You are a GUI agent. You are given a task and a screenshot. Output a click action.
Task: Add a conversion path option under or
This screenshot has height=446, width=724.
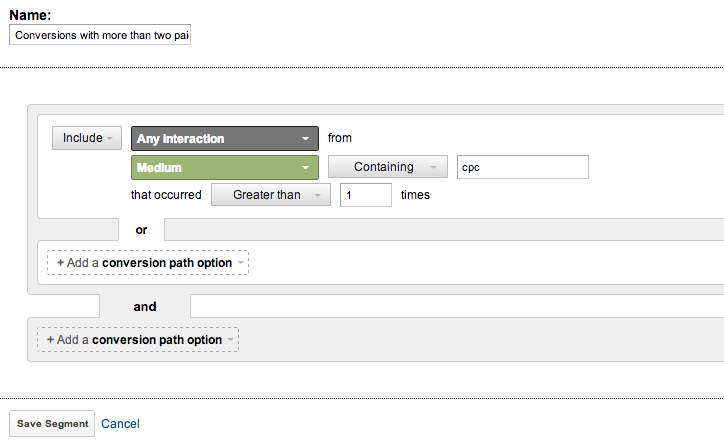[148, 263]
